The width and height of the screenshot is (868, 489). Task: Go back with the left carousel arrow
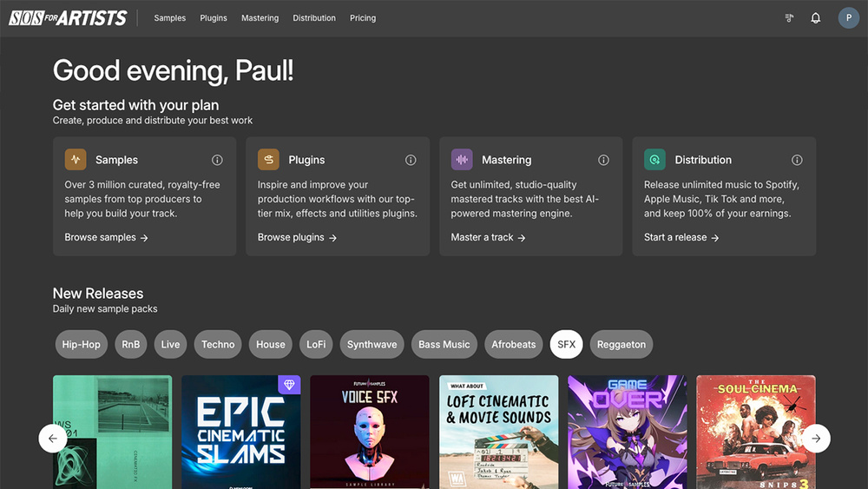point(53,439)
